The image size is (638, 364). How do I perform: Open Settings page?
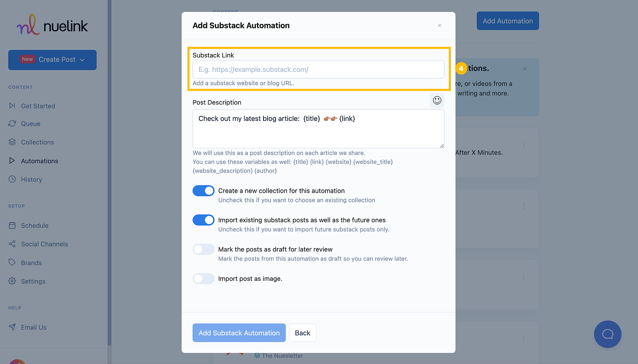click(33, 281)
